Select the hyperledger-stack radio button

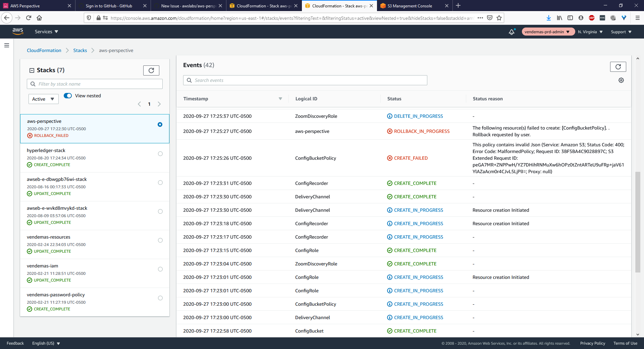[x=160, y=154]
